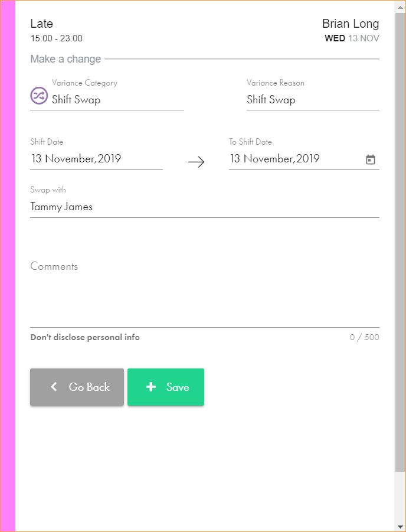This screenshot has width=406, height=532.
Task: Select the Brian Long employee name
Action: 351,24
